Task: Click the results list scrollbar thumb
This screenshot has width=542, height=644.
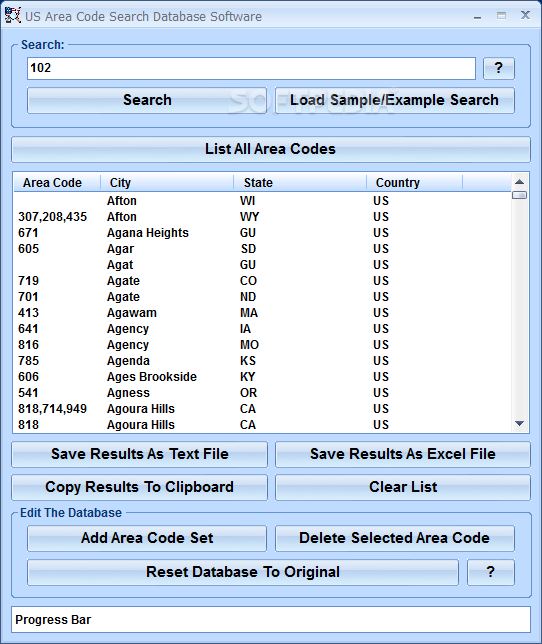Action: click(x=519, y=195)
